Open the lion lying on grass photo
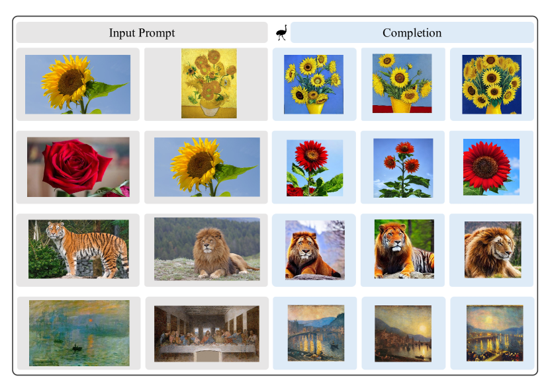550x392 pixels. (207, 249)
